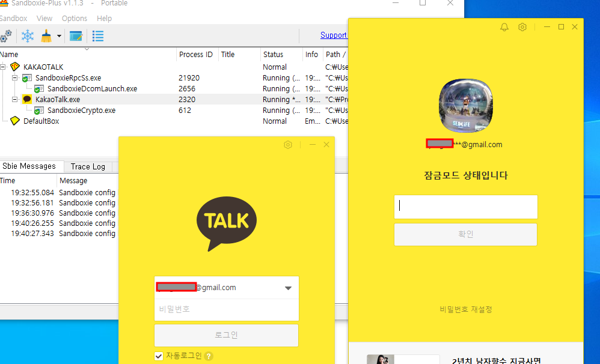Open the Support link in Sandboxie
This screenshot has width=600, height=364.
(333, 35)
